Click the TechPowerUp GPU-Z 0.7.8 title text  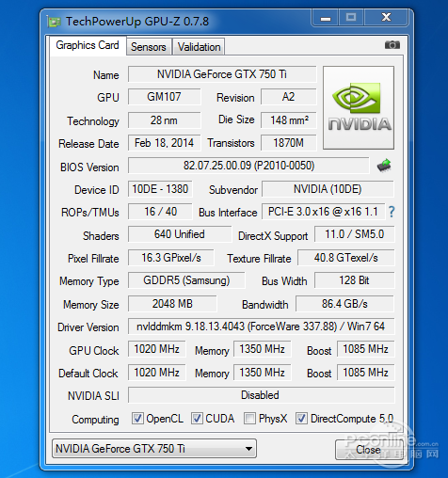pos(137,22)
